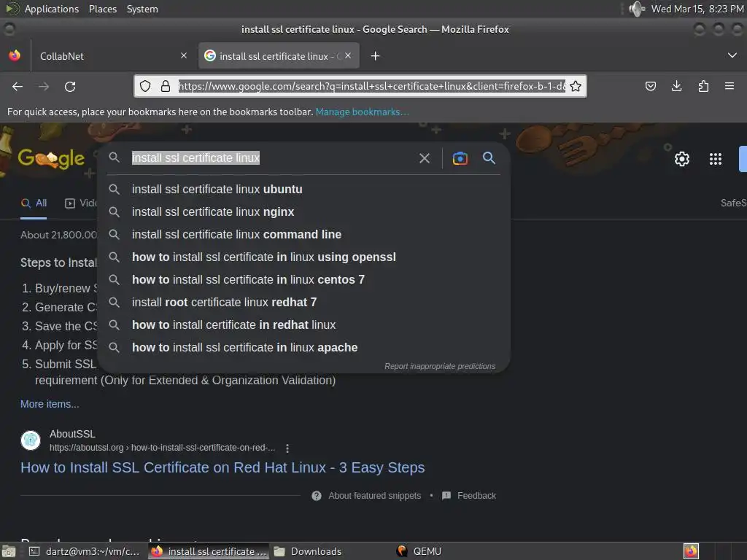The image size is (747, 560).
Task: Click the install ssl certificate taskbar entry
Action: click(x=209, y=551)
